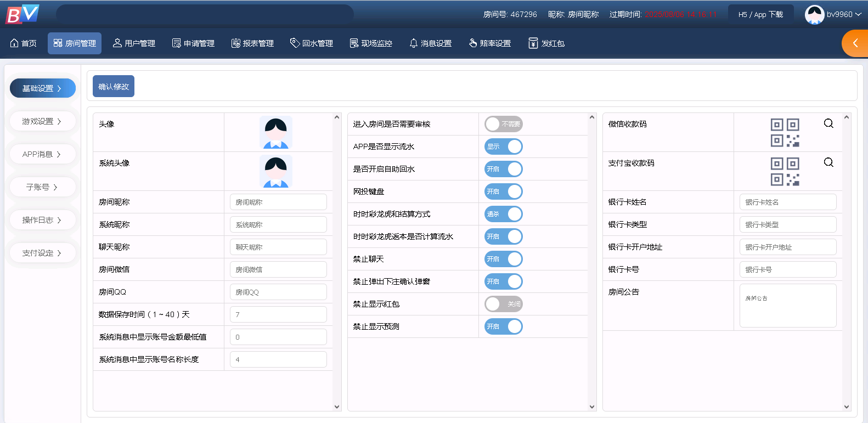The height and width of the screenshot is (423, 868).
Task: Expand the bv9960 account dropdown
Action: click(844, 15)
